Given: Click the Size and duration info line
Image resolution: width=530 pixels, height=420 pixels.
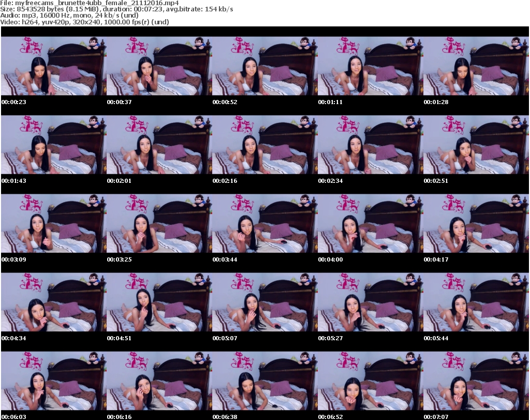Looking at the screenshot, I should point(116,9).
